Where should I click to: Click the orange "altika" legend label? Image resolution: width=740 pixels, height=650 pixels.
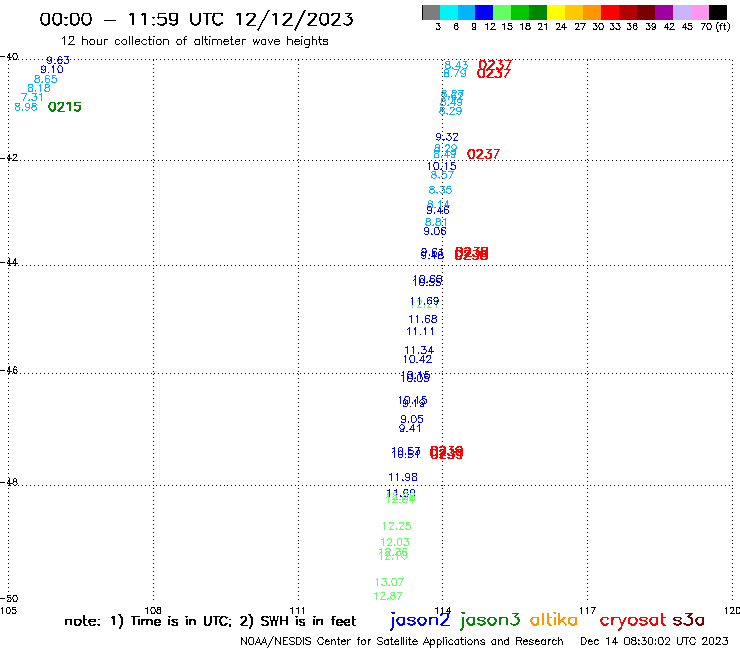pos(554,619)
